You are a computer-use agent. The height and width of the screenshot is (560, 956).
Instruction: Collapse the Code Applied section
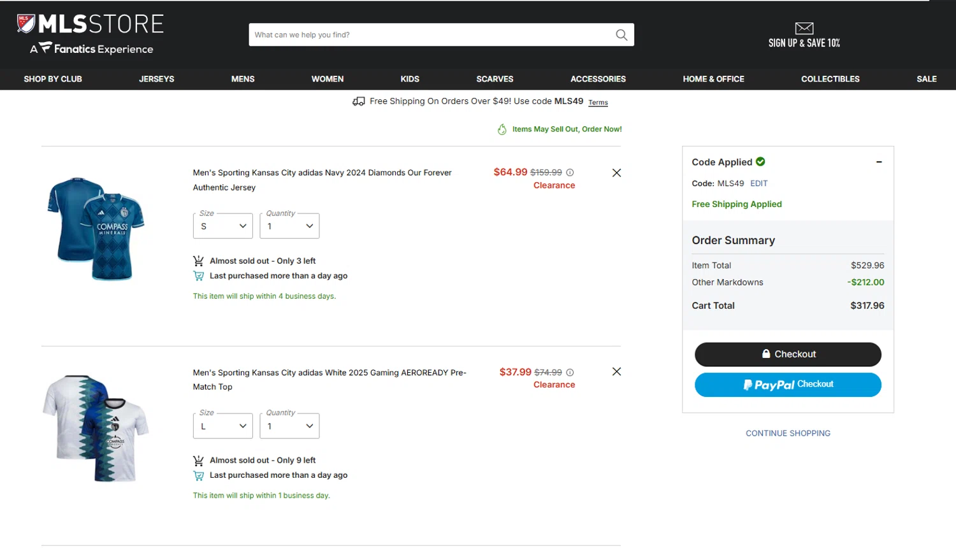pos(879,162)
